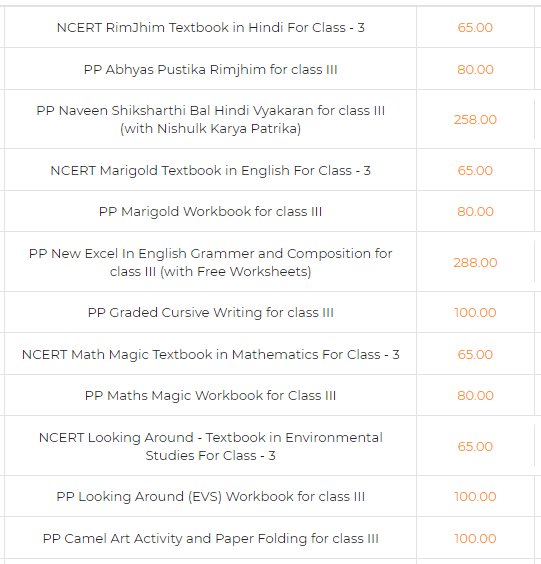Click 80.00 price of Marigold Workbook
This screenshot has height=564, width=541.
(475, 212)
